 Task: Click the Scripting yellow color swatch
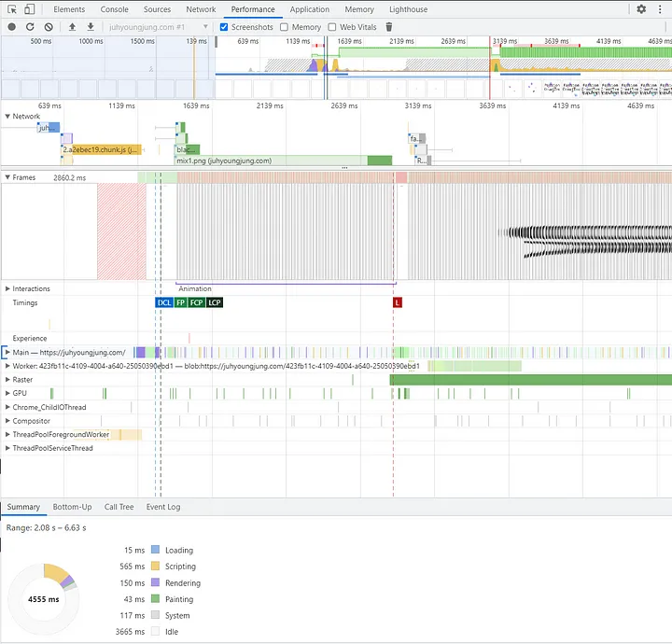(155, 566)
